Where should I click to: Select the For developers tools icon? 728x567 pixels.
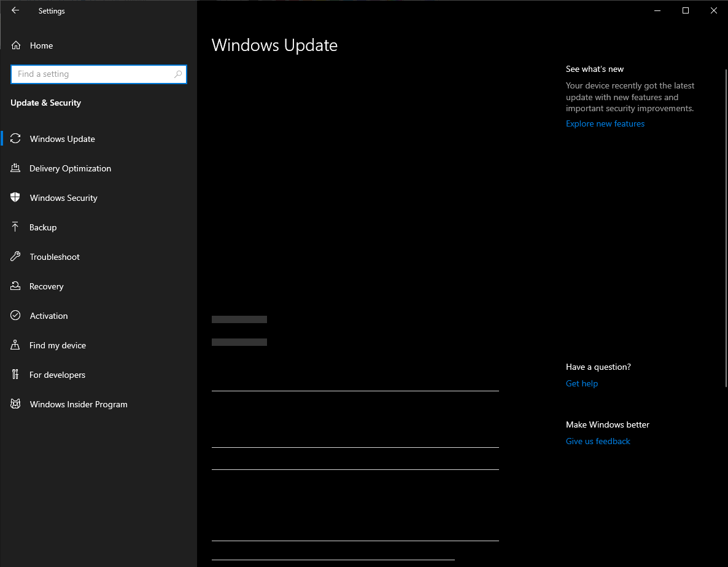pos(15,374)
